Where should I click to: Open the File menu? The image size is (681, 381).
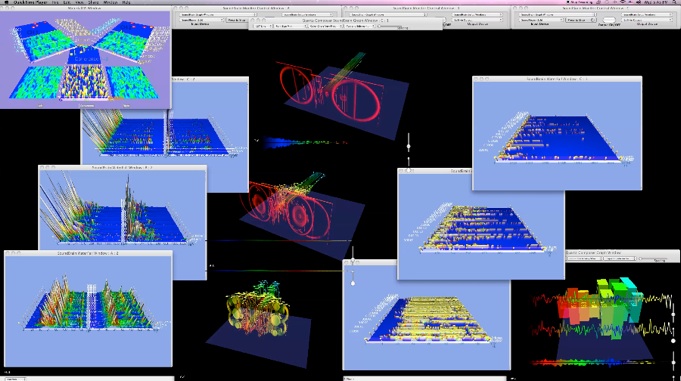pyautogui.click(x=55, y=2)
